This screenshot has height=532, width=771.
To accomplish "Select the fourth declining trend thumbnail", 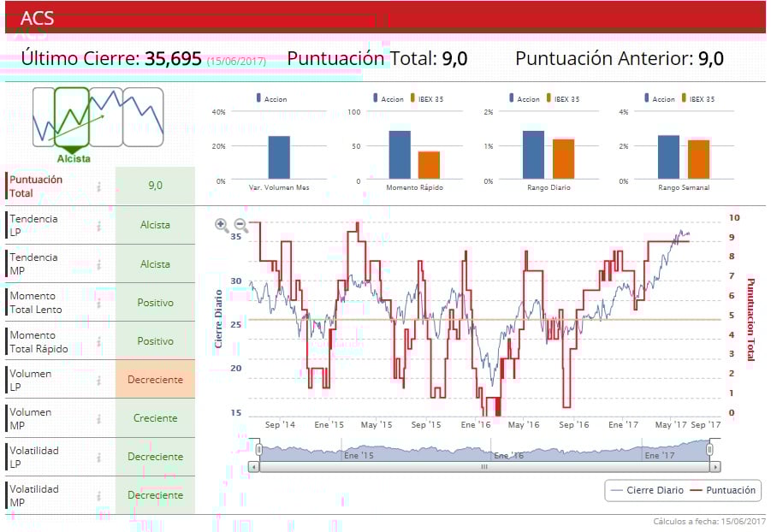I will [x=143, y=117].
